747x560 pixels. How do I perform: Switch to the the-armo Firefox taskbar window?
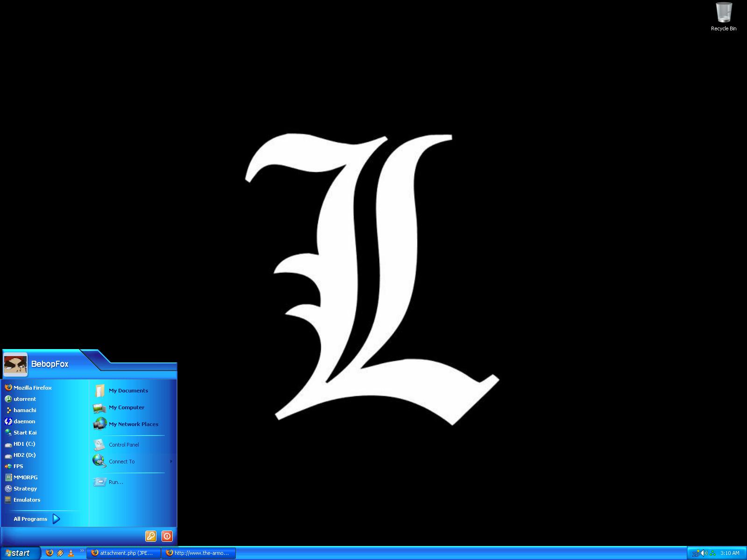199,553
